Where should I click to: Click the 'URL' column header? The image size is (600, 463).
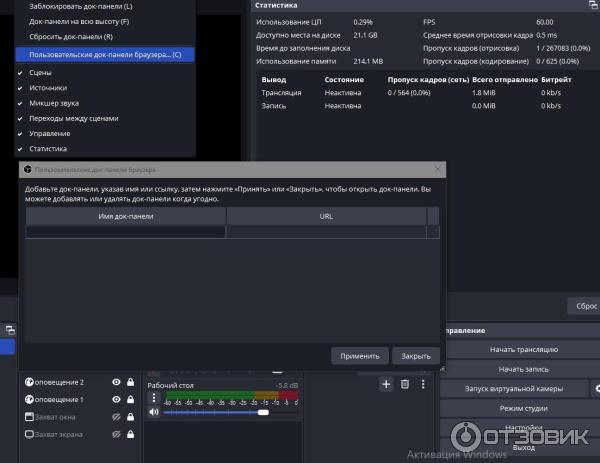click(x=326, y=216)
